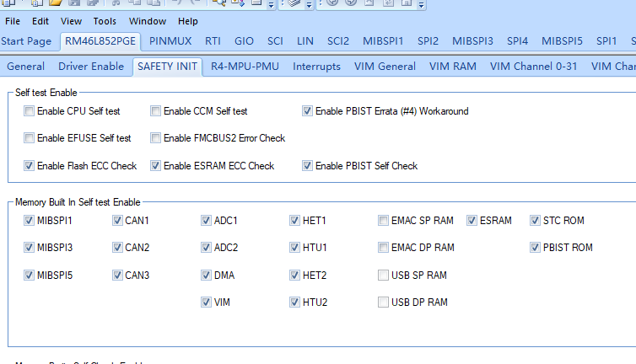Image resolution: width=636 pixels, height=364 pixels.
Task: Uncheck CAN2 memory self test
Action: coord(118,248)
